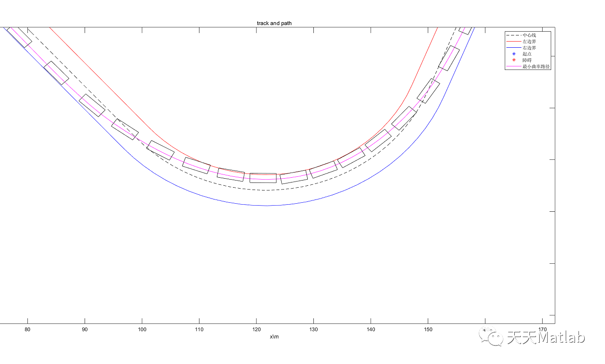Click the 'track and path' plot title
Viewport: 605px width, 364px height.
[x=274, y=23]
